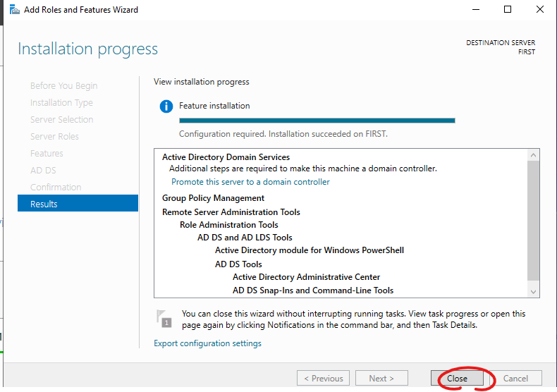This screenshot has height=392, width=557.
Task: Click the DESTINATION SERVER FIRST label
Action: (x=501, y=47)
